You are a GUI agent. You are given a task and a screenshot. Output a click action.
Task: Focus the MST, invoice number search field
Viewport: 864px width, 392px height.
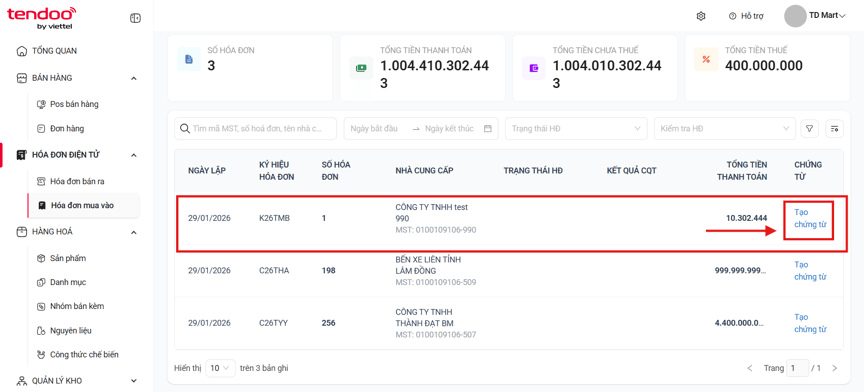point(256,128)
